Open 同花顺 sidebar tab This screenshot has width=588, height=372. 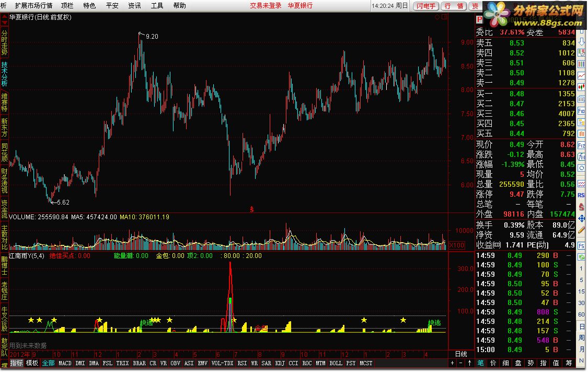tap(4, 152)
